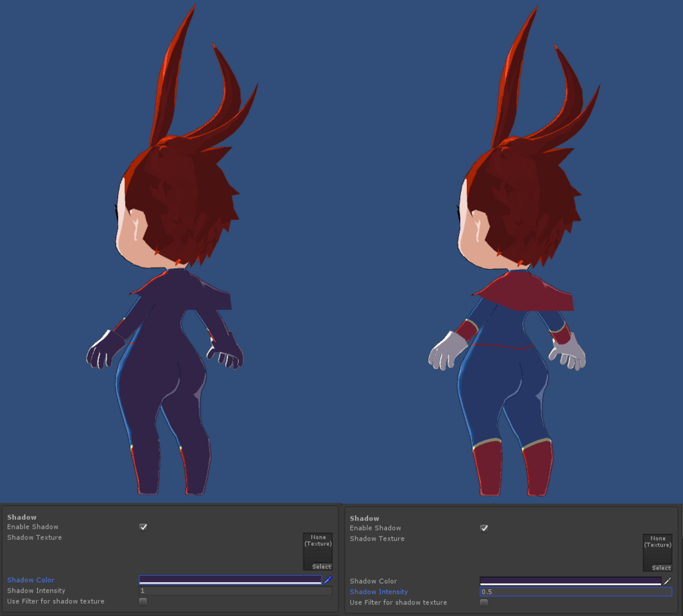
Task: Click right None (Texture) thumbnail slot
Action: (x=658, y=553)
